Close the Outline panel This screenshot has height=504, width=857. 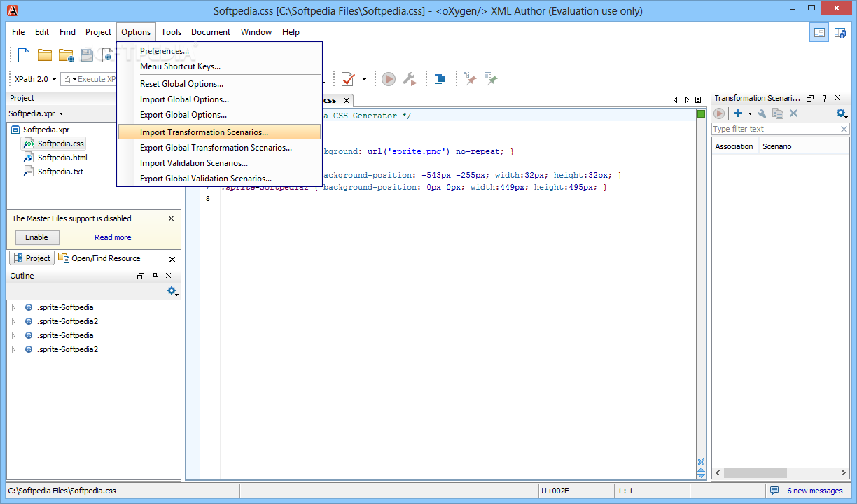(x=169, y=276)
